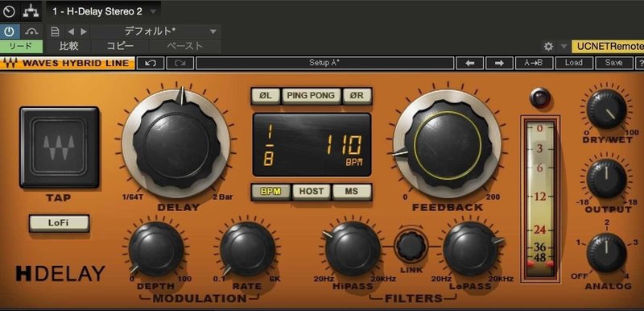Image resolution: width=644 pixels, height=311 pixels.
Task: Toggle the LoFi button
Action: [59, 223]
